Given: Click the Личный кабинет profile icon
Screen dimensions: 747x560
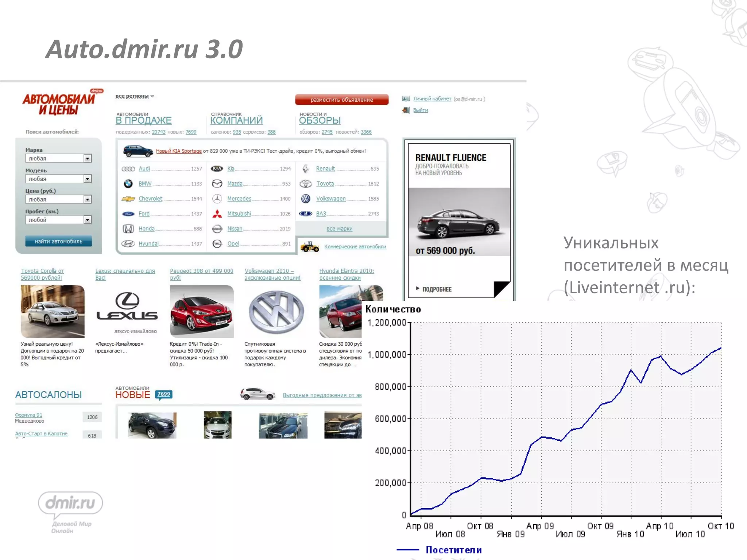Looking at the screenshot, I should (x=406, y=99).
